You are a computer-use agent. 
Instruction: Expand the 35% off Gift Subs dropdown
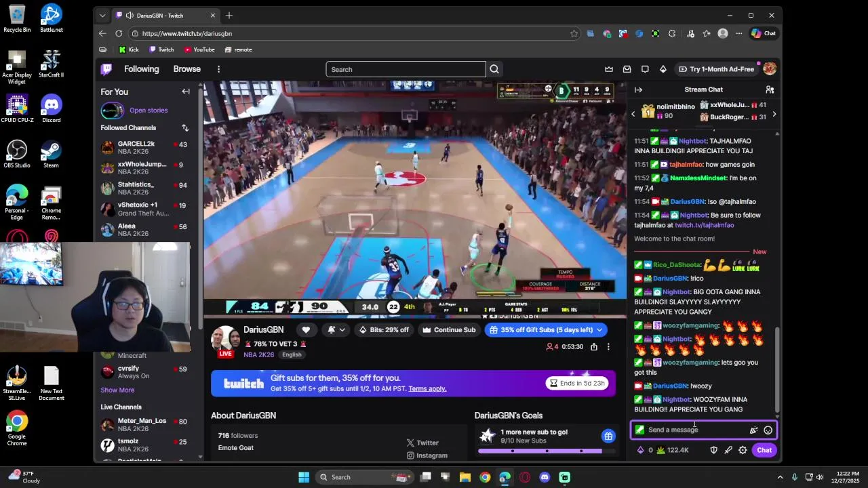click(x=599, y=329)
